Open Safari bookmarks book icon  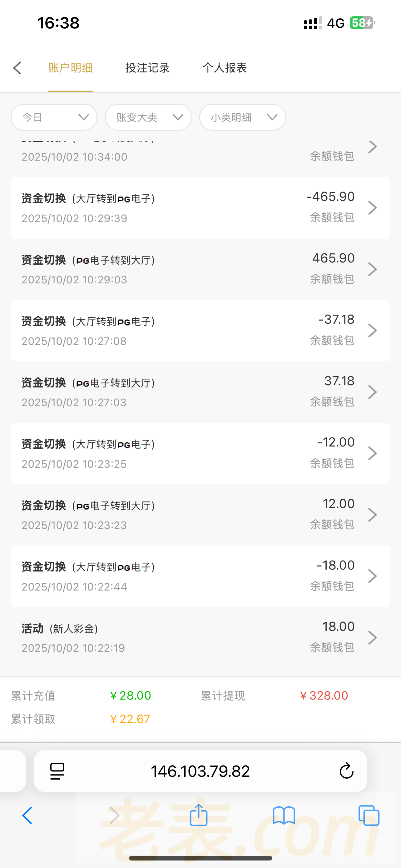pos(284,816)
